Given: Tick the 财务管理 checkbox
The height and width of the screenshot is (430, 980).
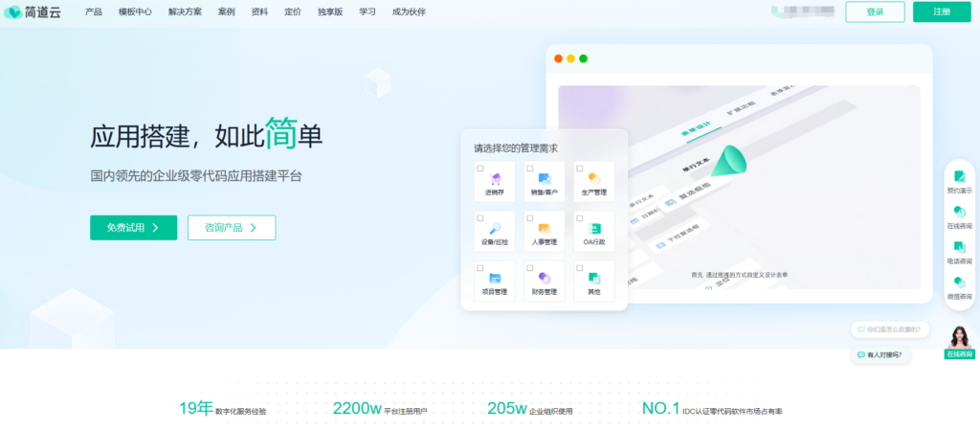Looking at the screenshot, I should point(530,268).
